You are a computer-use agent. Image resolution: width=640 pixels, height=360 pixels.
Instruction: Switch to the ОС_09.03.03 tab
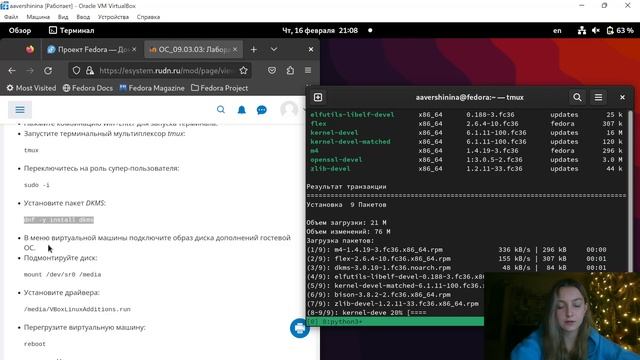coord(193,49)
